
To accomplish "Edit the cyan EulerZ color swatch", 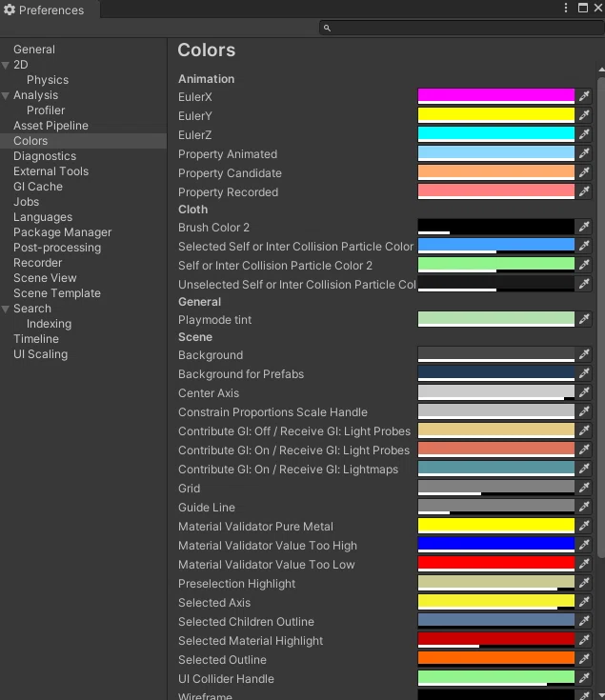I will point(496,134).
